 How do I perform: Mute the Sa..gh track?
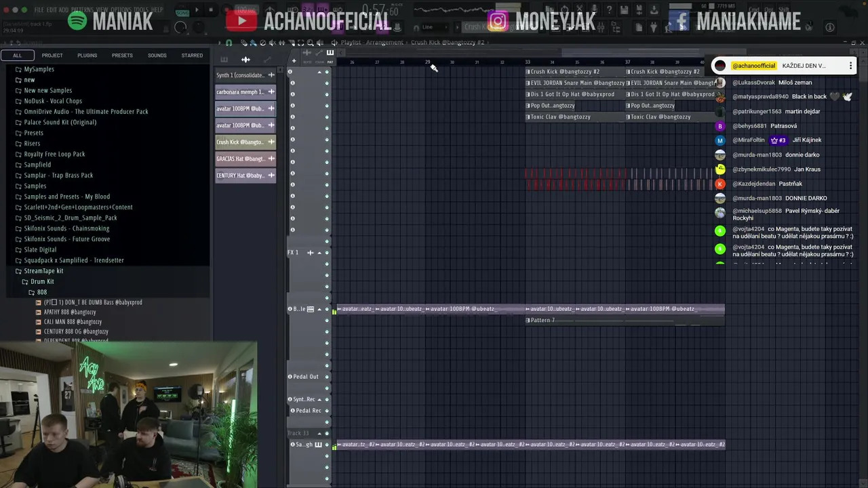(x=327, y=445)
